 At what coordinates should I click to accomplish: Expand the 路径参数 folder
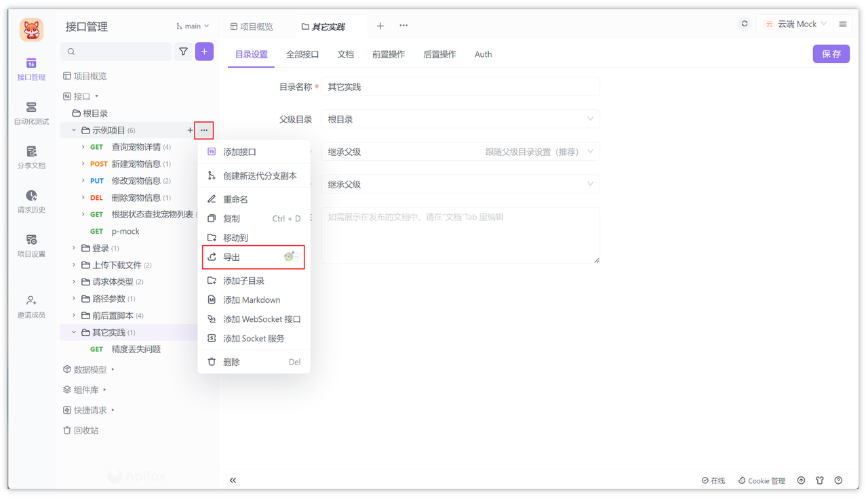tap(74, 299)
